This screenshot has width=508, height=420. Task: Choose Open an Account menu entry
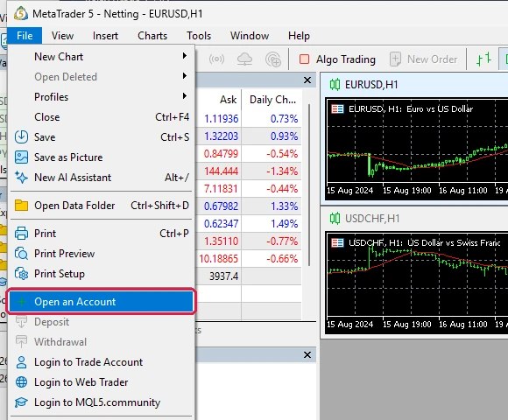[102, 302]
